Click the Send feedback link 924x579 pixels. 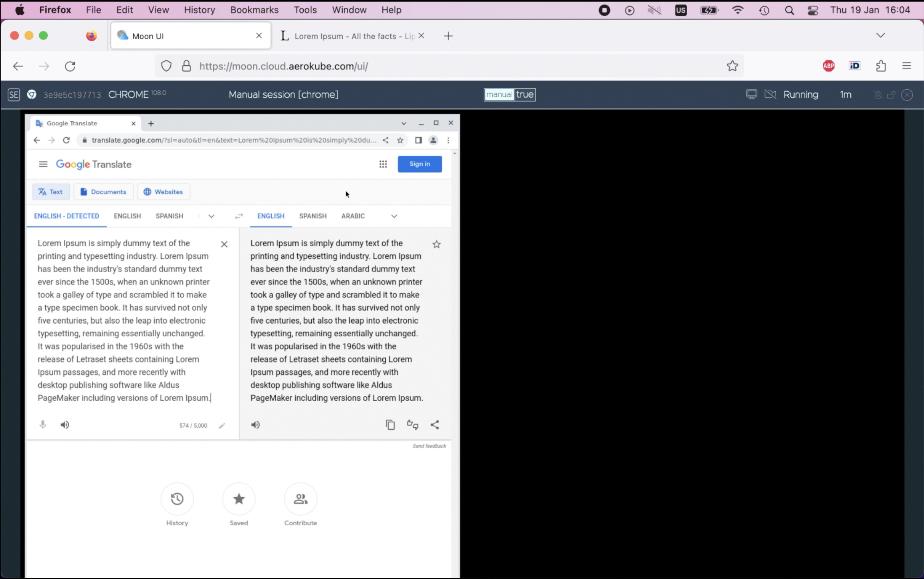(x=429, y=446)
